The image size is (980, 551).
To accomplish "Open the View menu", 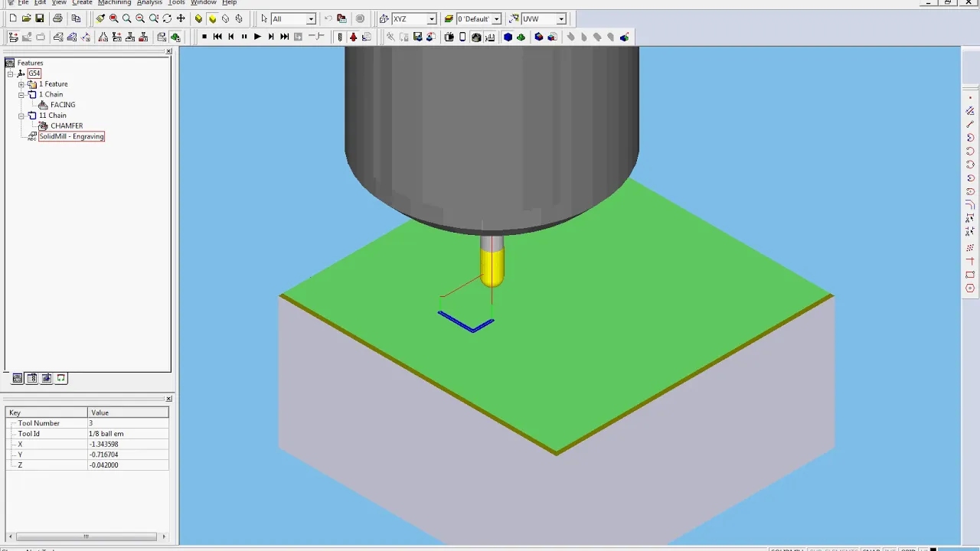I will (x=59, y=3).
